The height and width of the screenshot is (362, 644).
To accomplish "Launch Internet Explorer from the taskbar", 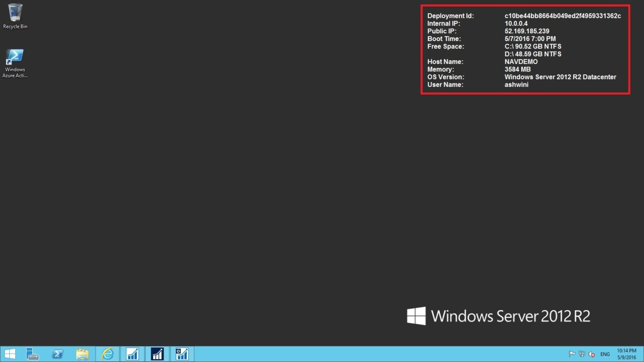I will click(108, 354).
